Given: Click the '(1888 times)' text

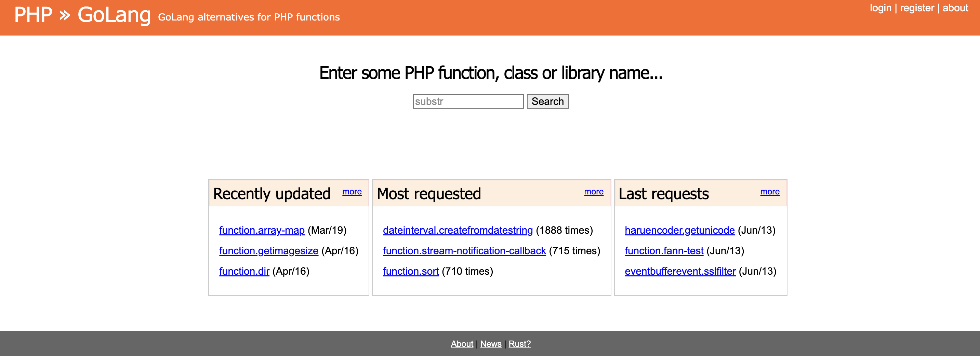Looking at the screenshot, I should pos(564,230).
